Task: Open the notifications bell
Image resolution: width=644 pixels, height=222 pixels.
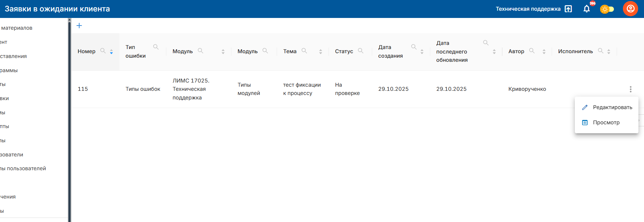Action: pos(587,9)
